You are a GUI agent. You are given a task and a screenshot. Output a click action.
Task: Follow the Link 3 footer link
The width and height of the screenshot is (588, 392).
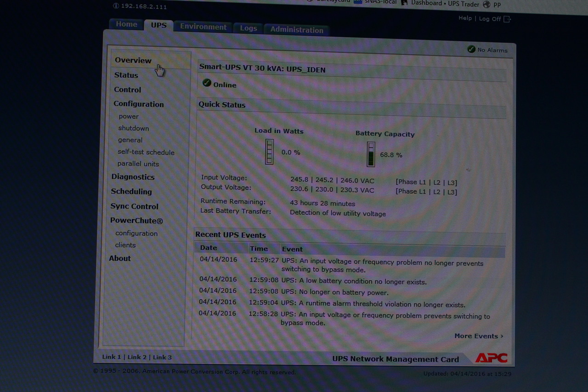[x=162, y=357]
